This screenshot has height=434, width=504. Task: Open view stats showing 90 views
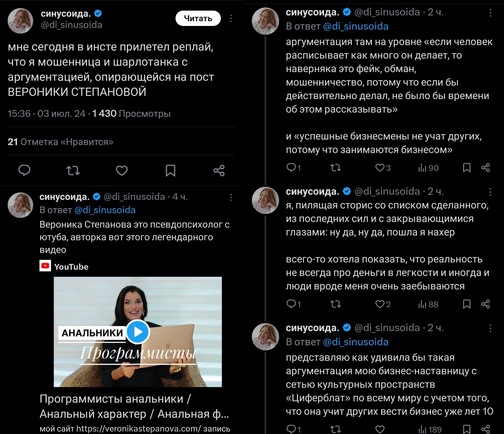[428, 168]
